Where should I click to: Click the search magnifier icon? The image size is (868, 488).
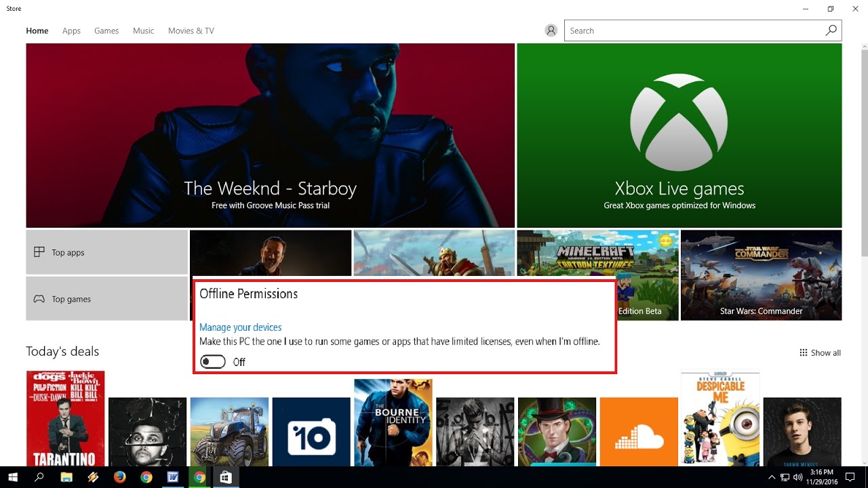[x=831, y=30]
